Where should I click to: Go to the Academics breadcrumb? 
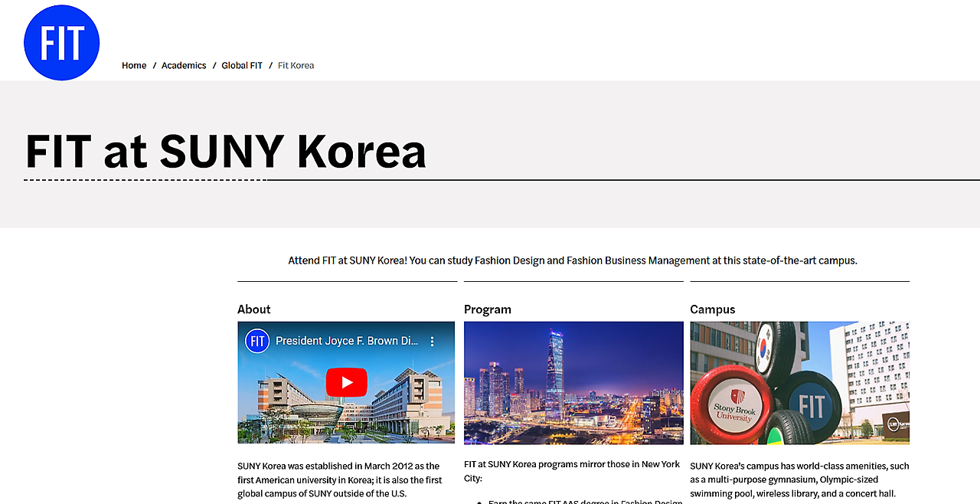click(184, 66)
